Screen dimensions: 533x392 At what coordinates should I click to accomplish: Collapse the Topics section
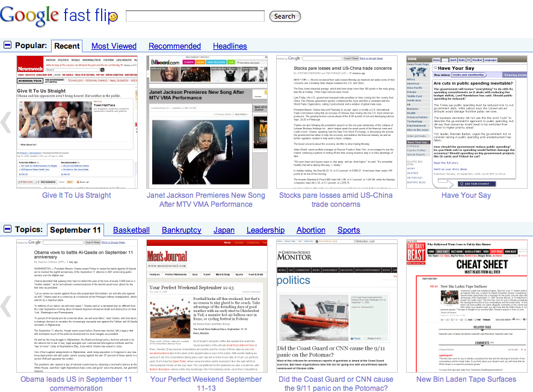(7, 229)
